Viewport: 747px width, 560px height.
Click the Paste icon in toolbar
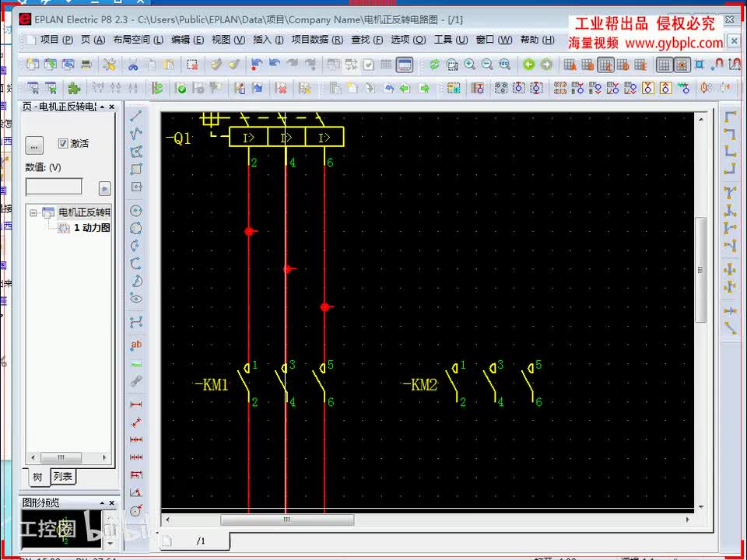(169, 65)
